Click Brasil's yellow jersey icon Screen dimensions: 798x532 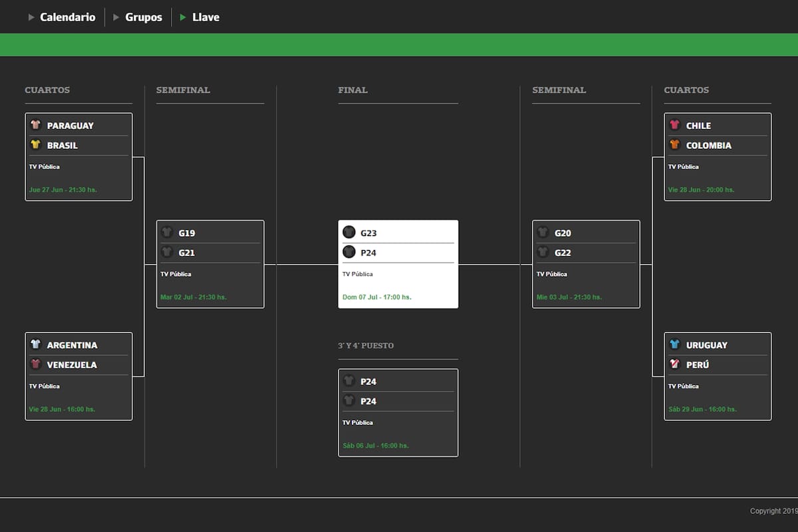click(35, 145)
